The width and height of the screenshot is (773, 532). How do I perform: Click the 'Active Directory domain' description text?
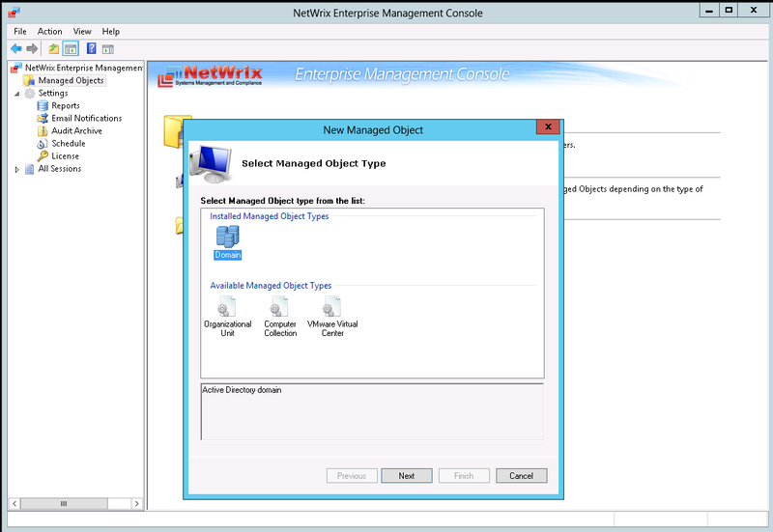(x=242, y=390)
